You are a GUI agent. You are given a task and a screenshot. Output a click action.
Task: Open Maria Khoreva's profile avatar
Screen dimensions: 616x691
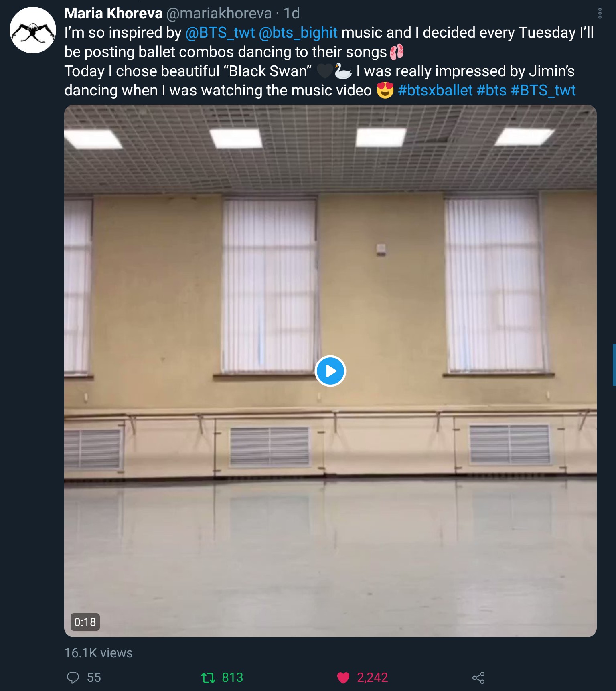click(x=33, y=30)
